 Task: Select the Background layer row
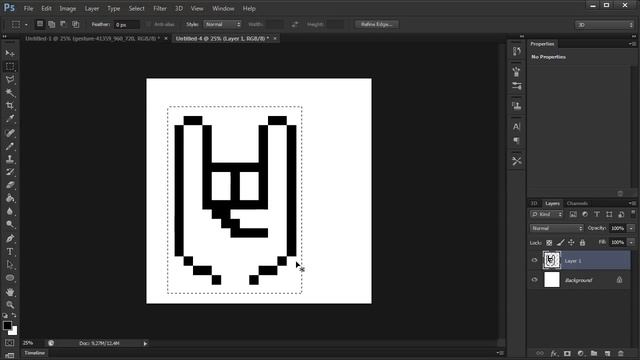[580, 280]
